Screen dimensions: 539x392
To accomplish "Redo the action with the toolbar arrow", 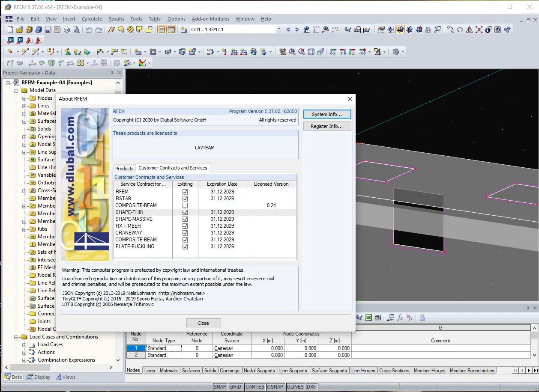I will [x=99, y=30].
